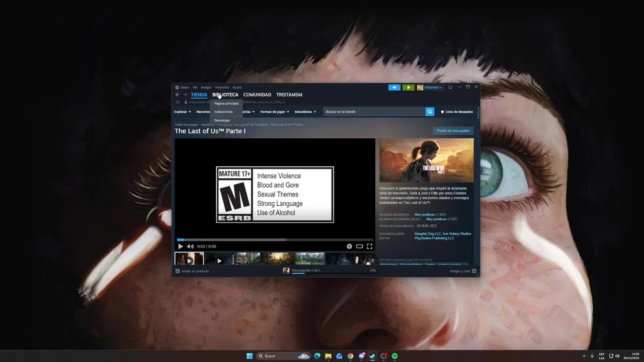
Task: Click the plus icon next to Añadir un producto
Action: (x=178, y=271)
